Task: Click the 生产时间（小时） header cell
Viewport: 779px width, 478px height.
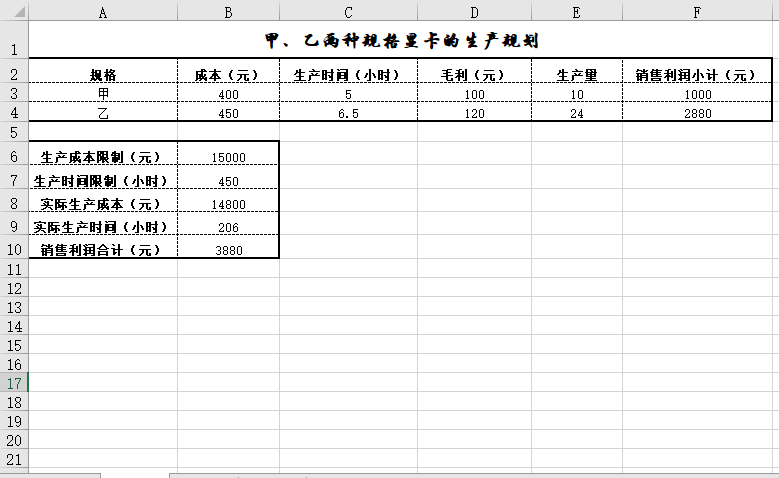Action: point(348,75)
